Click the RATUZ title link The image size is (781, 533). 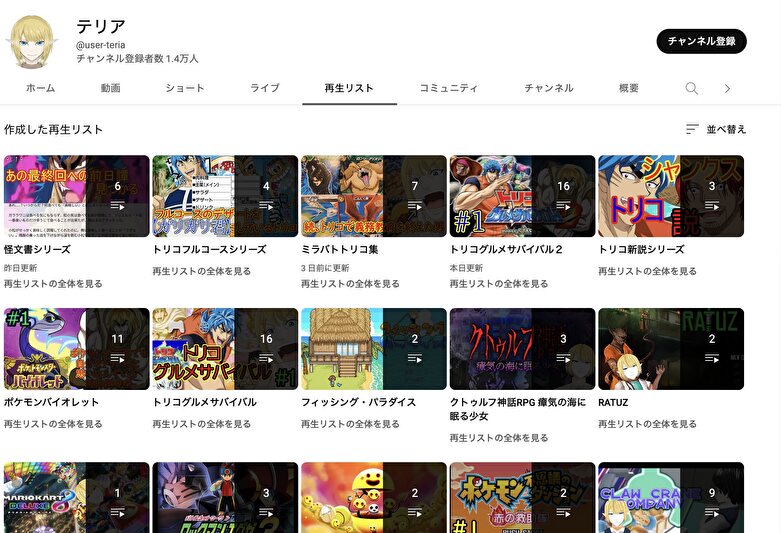tap(613, 402)
